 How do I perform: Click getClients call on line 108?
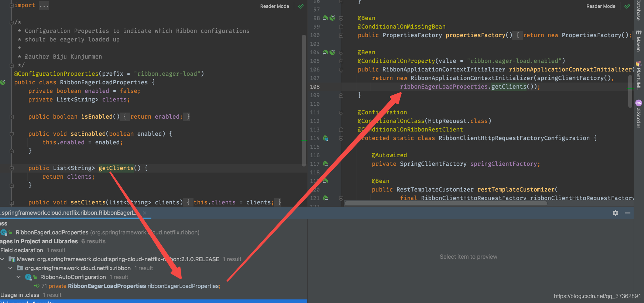pyautogui.click(x=509, y=87)
